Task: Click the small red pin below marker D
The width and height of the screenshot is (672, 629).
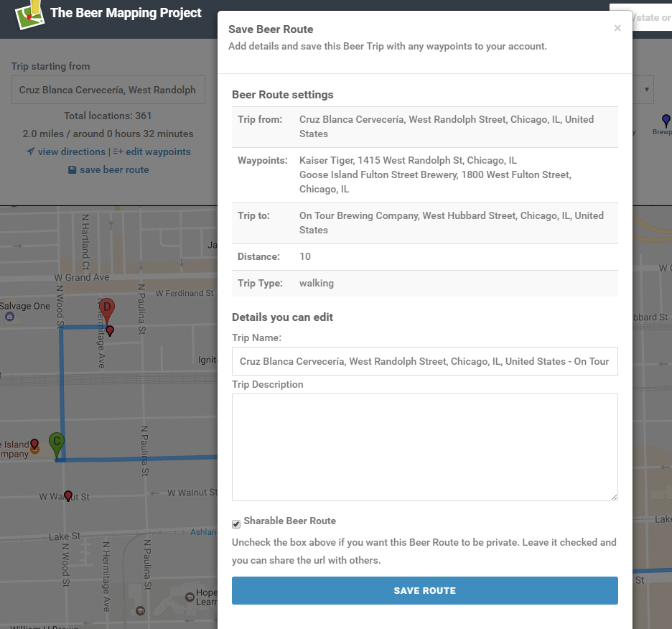Action: pos(110,330)
